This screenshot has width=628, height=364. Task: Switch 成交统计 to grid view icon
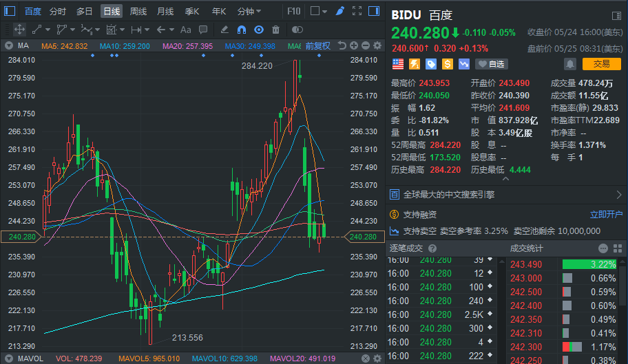618,248
